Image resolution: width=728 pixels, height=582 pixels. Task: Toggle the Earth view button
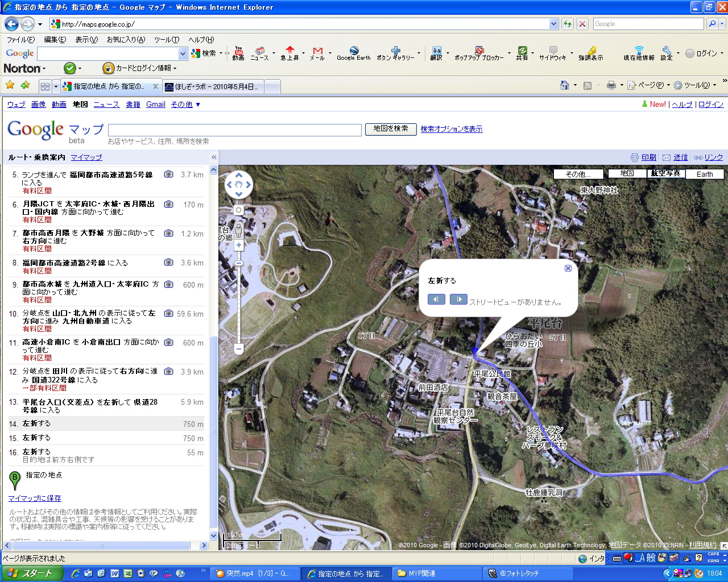pos(705,174)
